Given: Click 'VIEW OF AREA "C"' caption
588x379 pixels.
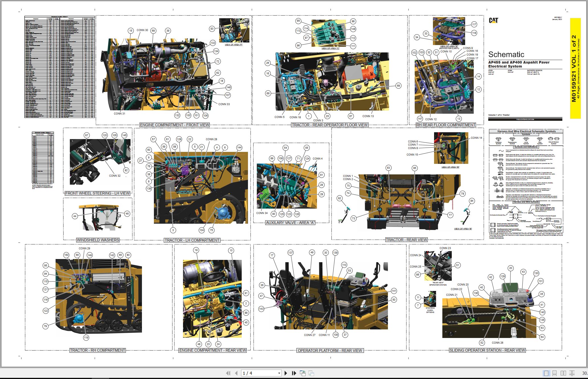Looking at the screenshot, I should pyautogui.click(x=330, y=48).
